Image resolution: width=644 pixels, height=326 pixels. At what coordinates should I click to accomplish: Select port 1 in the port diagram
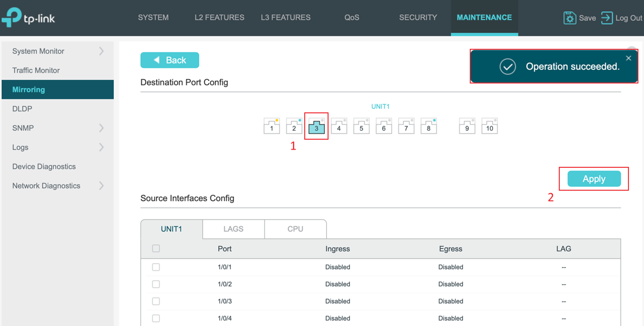pos(272,126)
